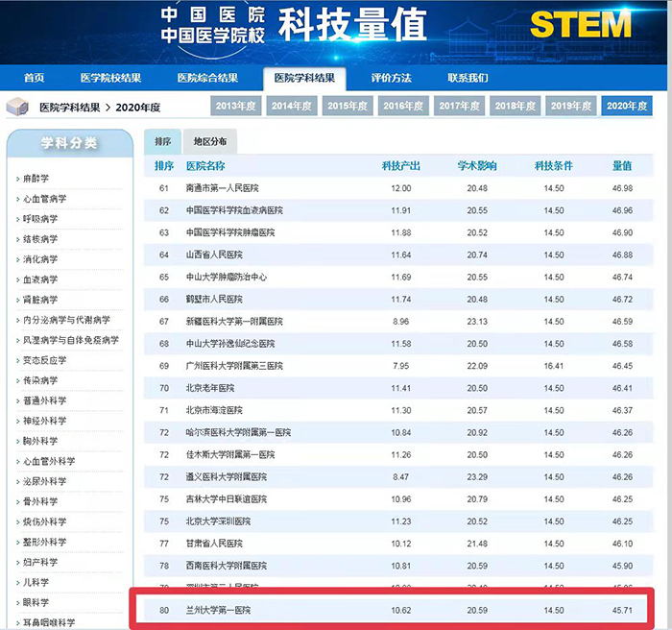The width and height of the screenshot is (672, 630).
Task: Choose 耳鼻咽喉科学 in the subject list
Action: coord(49,622)
